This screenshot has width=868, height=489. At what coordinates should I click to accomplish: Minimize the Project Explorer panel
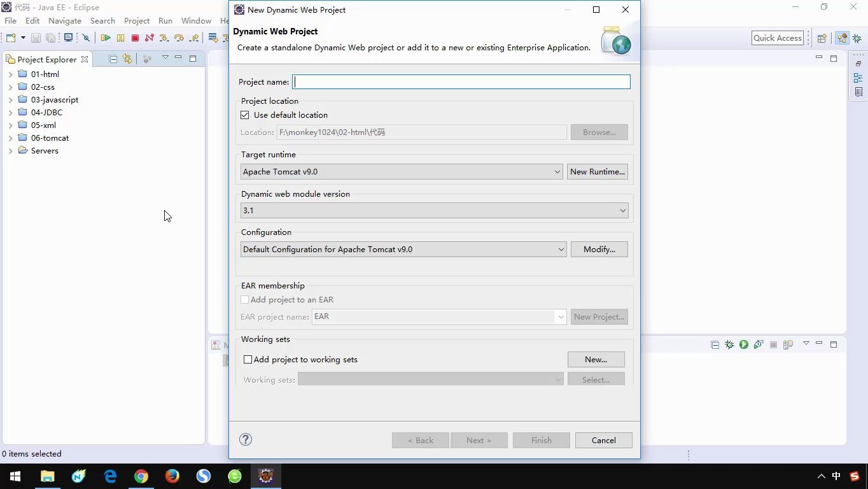[178, 58]
